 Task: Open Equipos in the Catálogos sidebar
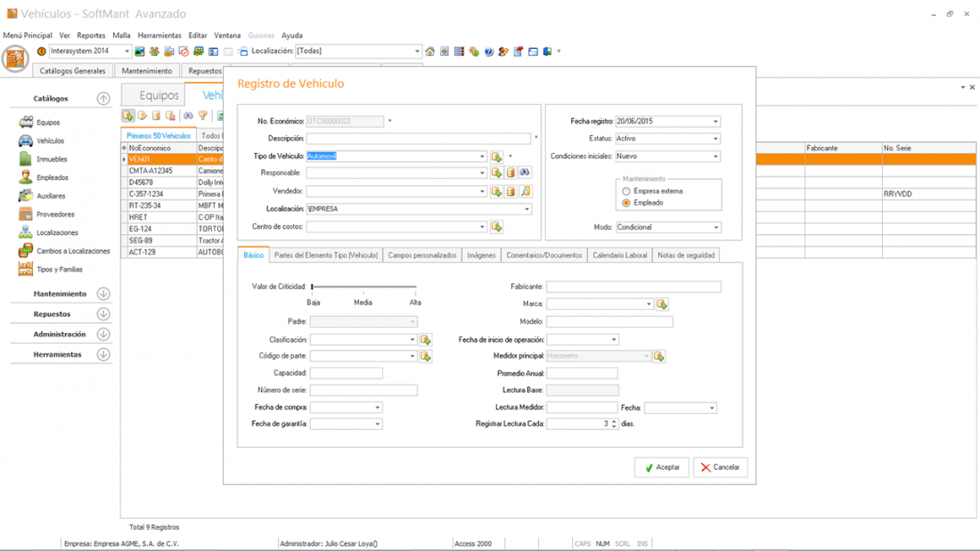click(47, 123)
